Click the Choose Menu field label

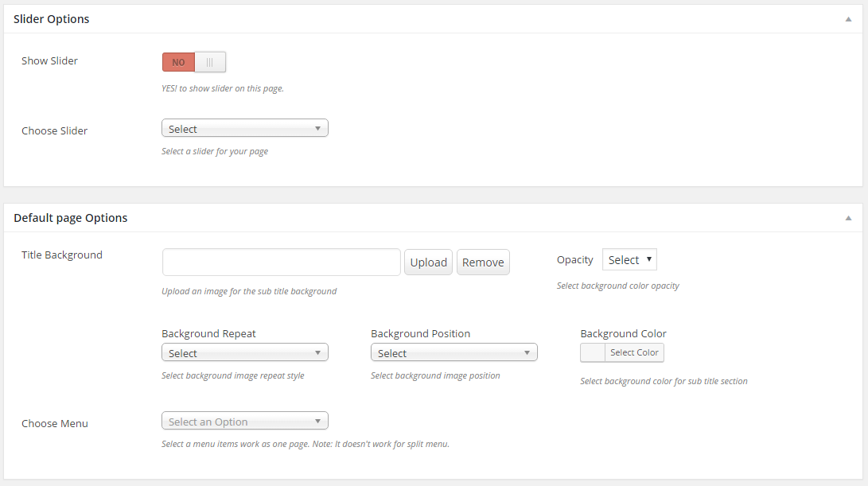54,424
